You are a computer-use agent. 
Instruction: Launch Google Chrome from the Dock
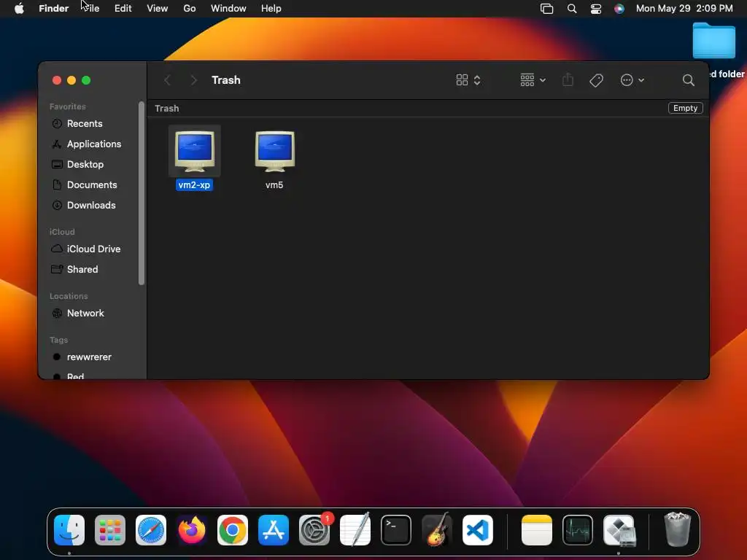coord(233,530)
